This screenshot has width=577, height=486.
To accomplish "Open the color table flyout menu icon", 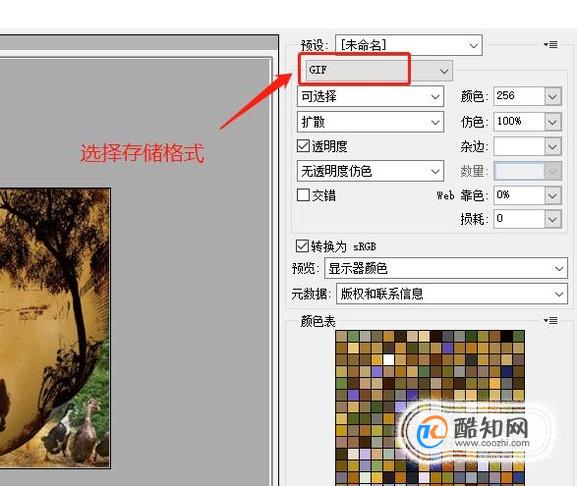I will [x=551, y=320].
